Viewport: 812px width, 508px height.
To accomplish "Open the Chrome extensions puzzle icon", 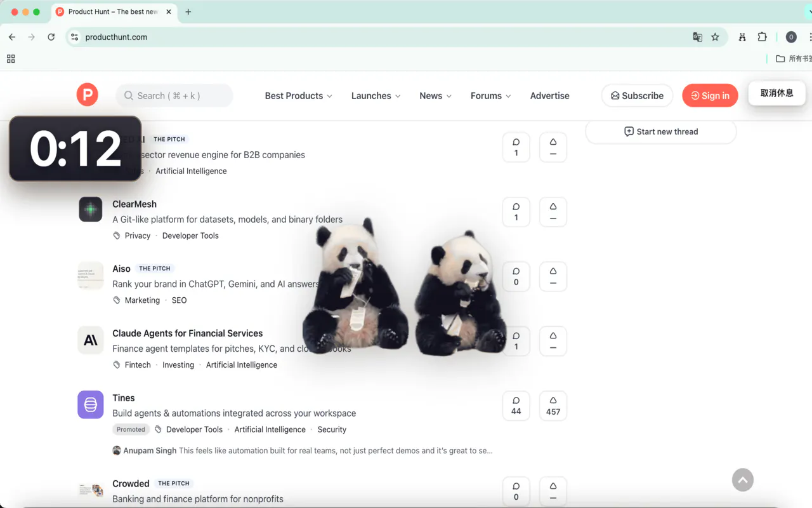I will [x=763, y=37].
